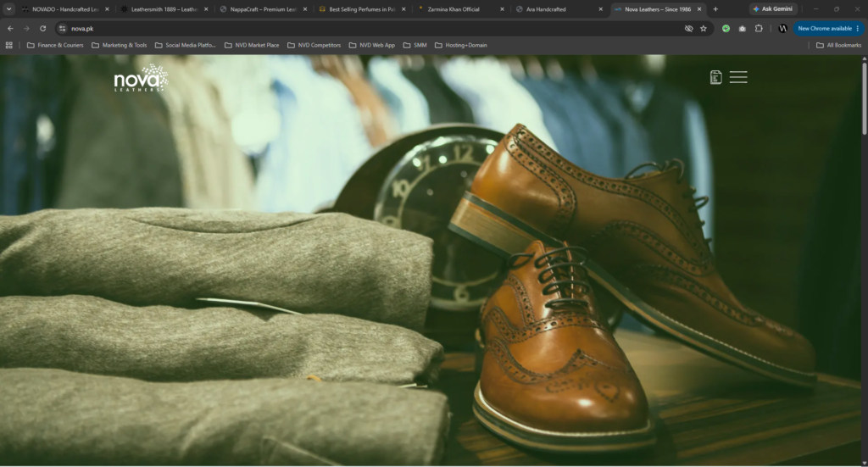The image size is (868, 467).
Task: Click the Ask Gemini button
Action: (x=773, y=8)
